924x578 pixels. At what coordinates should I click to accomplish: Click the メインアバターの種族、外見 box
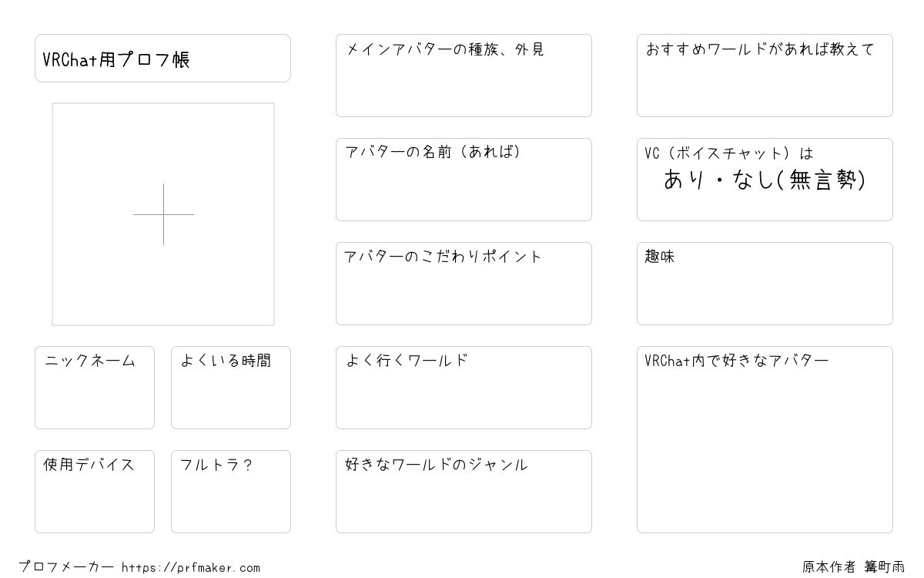[464, 76]
